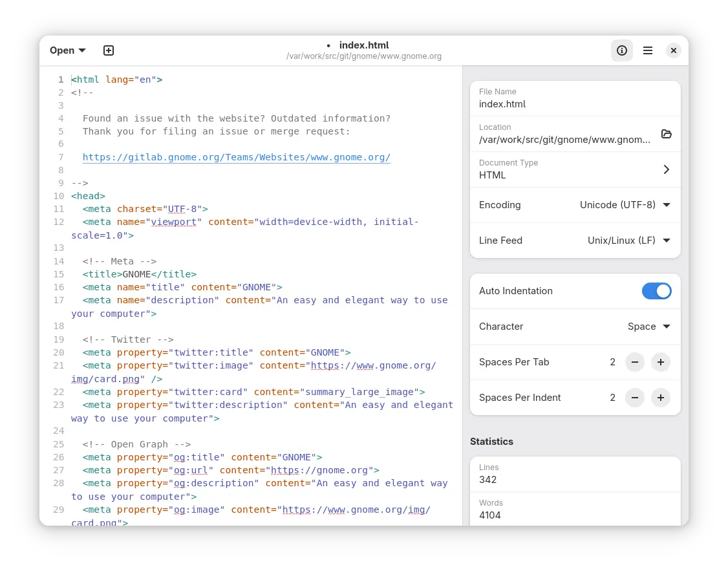Place cursor on the title GNOME line
The height and width of the screenshot is (569, 728).
tap(140, 274)
